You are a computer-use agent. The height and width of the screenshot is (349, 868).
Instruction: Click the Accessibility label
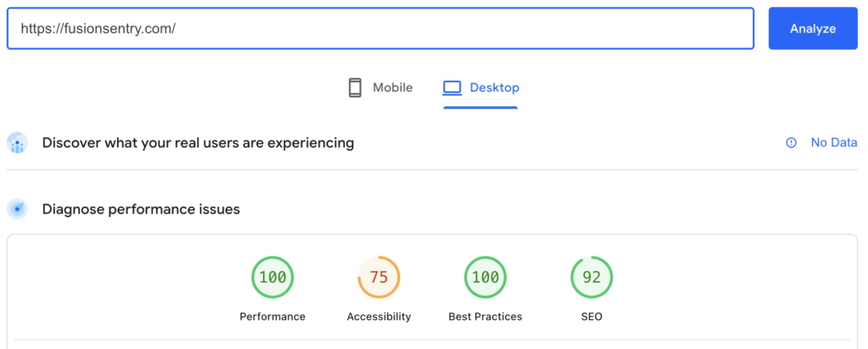[x=379, y=317]
